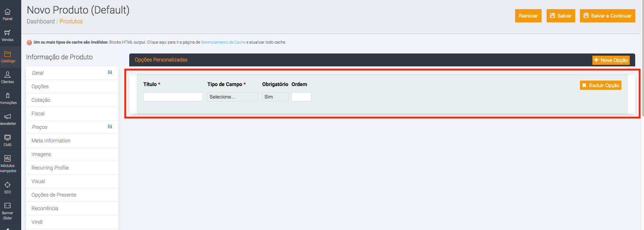Select the Cotação tab
Screen dimensions: 644x230
click(x=72, y=100)
